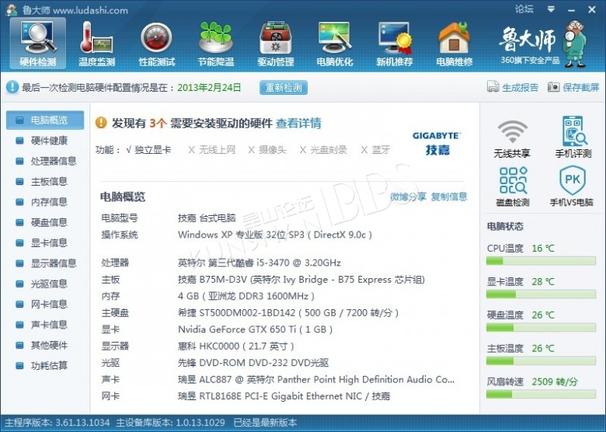Click the 4 GB DDR3 memory value
This screenshot has height=432, width=606.
click(x=246, y=296)
